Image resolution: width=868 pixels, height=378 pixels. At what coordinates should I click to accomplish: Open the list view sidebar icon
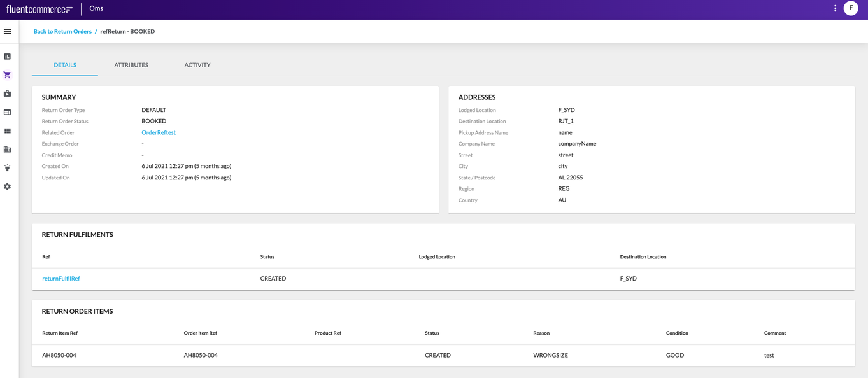(8, 131)
